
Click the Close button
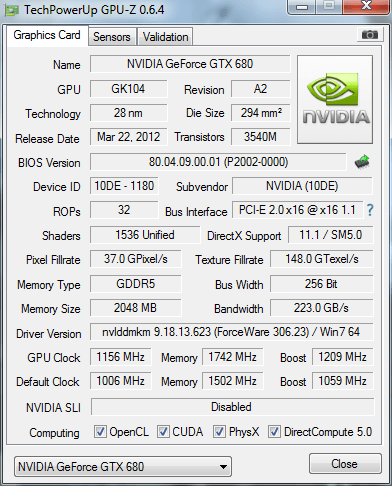[345, 464]
